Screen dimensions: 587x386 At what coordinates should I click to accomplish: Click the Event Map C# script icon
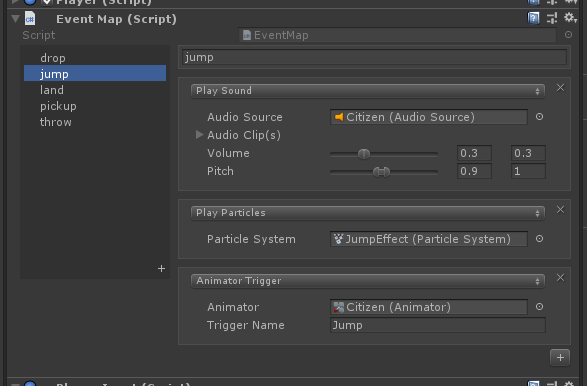click(30, 18)
